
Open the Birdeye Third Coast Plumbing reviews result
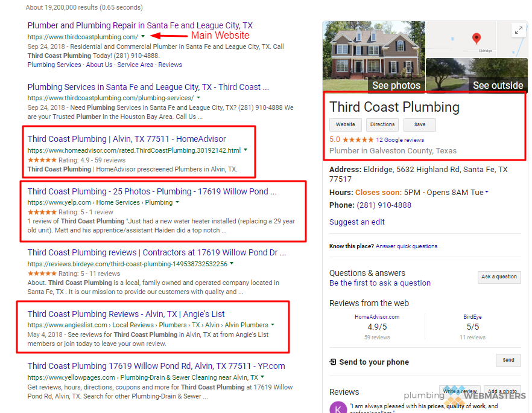tap(157, 252)
